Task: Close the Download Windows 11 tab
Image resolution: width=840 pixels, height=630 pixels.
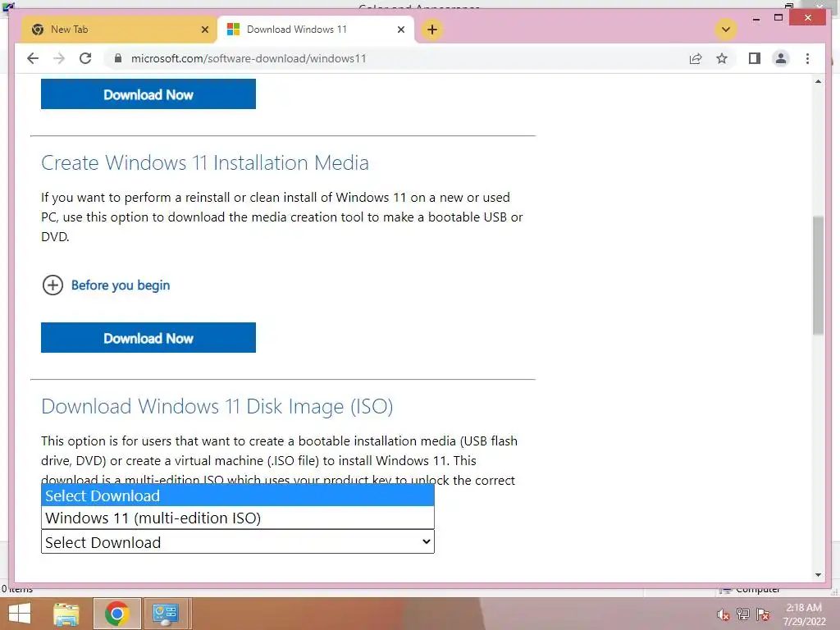Action: (x=400, y=30)
